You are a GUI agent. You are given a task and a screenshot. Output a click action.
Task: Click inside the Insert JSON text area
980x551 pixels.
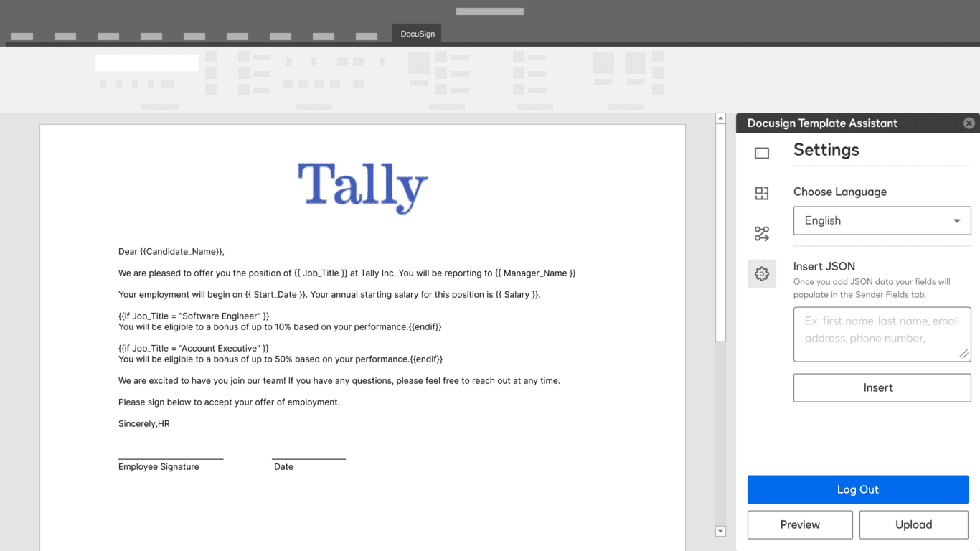tap(882, 334)
